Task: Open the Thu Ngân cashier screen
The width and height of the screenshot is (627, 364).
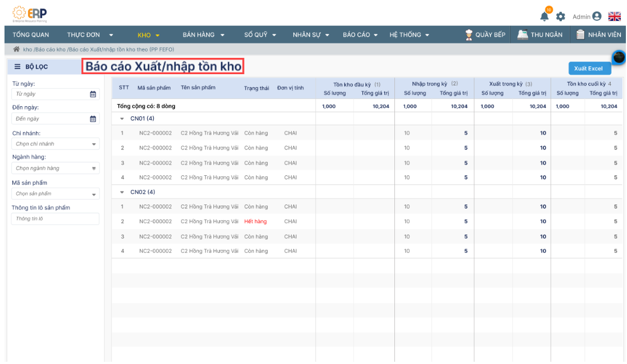Action: [x=540, y=35]
